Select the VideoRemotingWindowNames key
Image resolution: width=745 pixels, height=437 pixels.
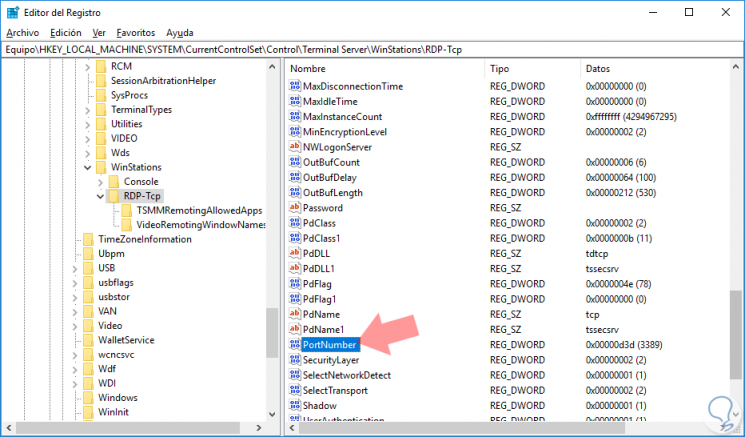[x=201, y=225]
